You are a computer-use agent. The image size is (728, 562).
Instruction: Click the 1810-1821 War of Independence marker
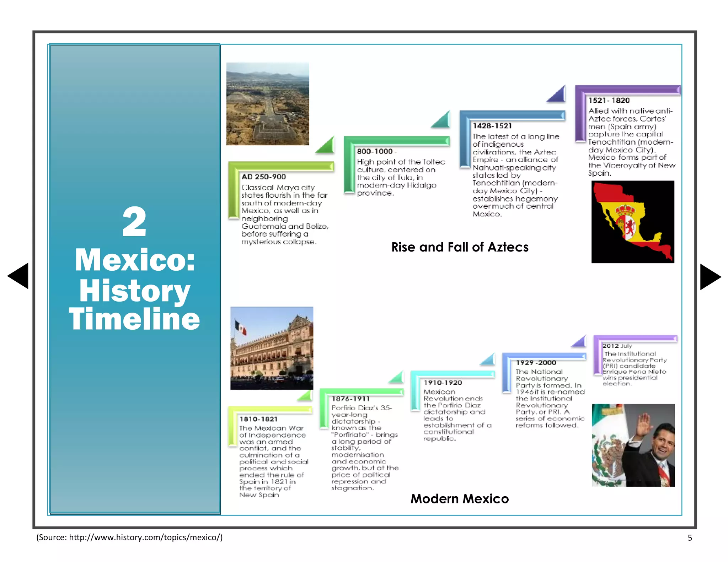coord(258,419)
